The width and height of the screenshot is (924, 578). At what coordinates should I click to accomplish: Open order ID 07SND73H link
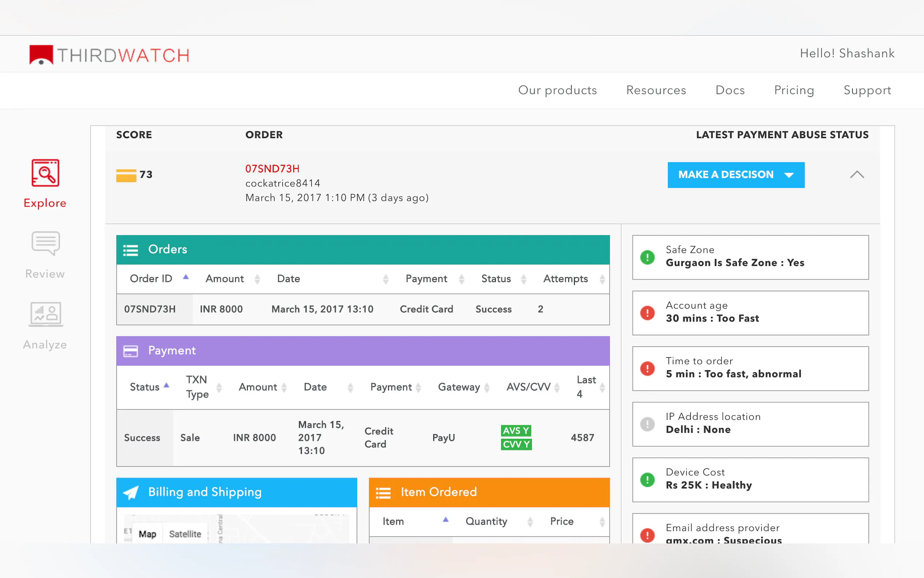tap(272, 169)
